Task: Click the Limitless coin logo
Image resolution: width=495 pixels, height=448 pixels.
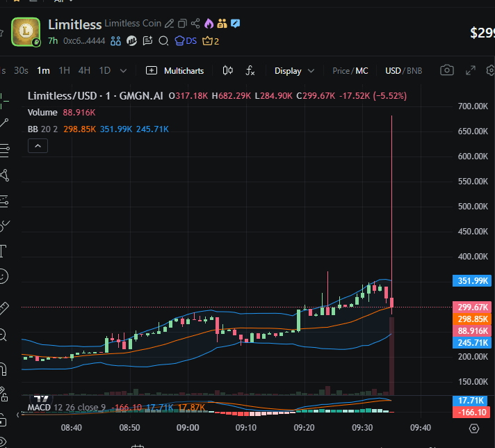Action: pyautogui.click(x=26, y=32)
